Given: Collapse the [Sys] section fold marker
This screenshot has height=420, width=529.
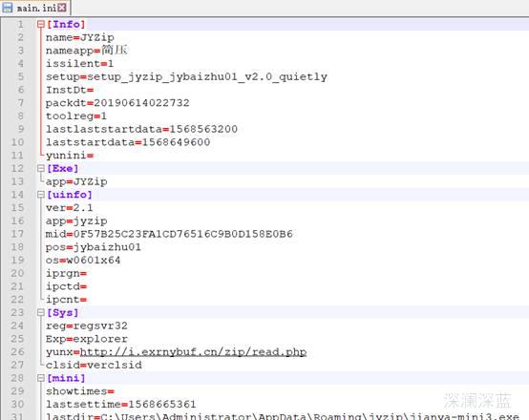Looking at the screenshot, I should click(x=41, y=312).
